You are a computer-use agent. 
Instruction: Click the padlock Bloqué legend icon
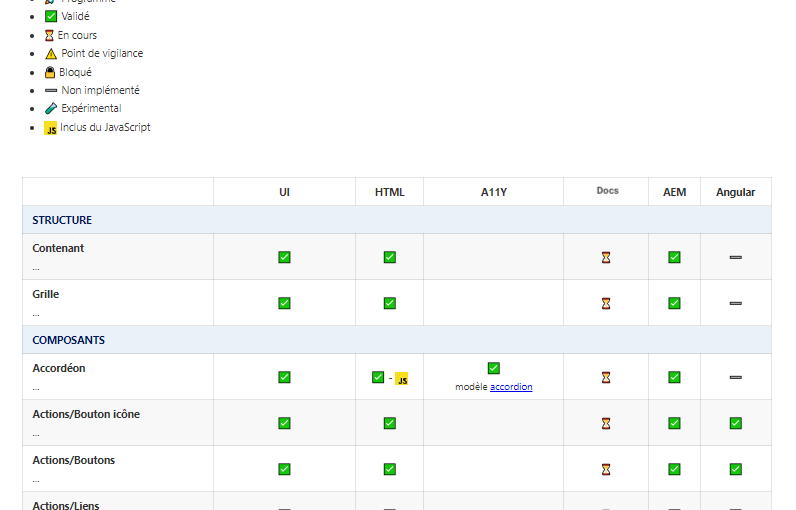click(51, 72)
